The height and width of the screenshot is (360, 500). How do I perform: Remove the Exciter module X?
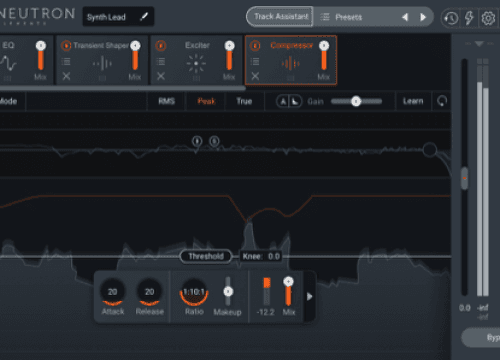161,76
